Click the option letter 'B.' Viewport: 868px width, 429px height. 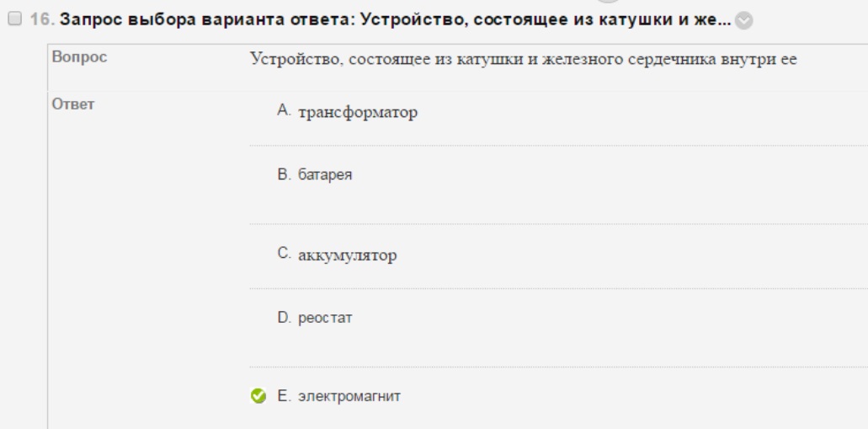[284, 174]
